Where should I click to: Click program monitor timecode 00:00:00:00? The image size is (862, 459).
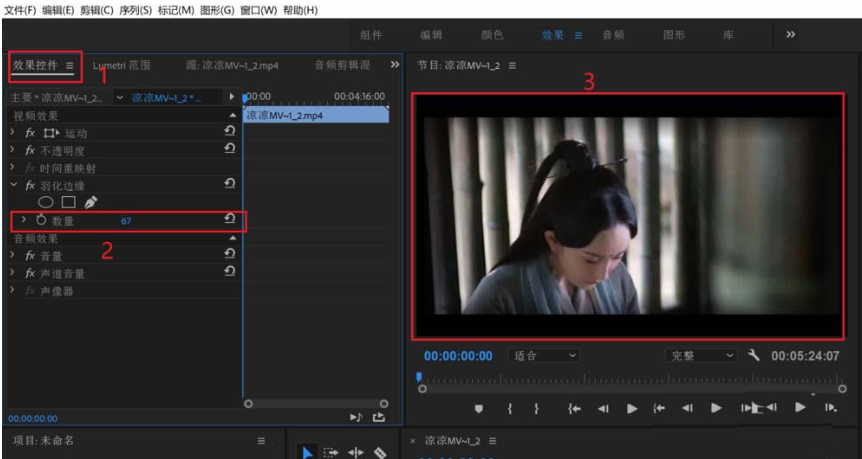[x=458, y=356]
